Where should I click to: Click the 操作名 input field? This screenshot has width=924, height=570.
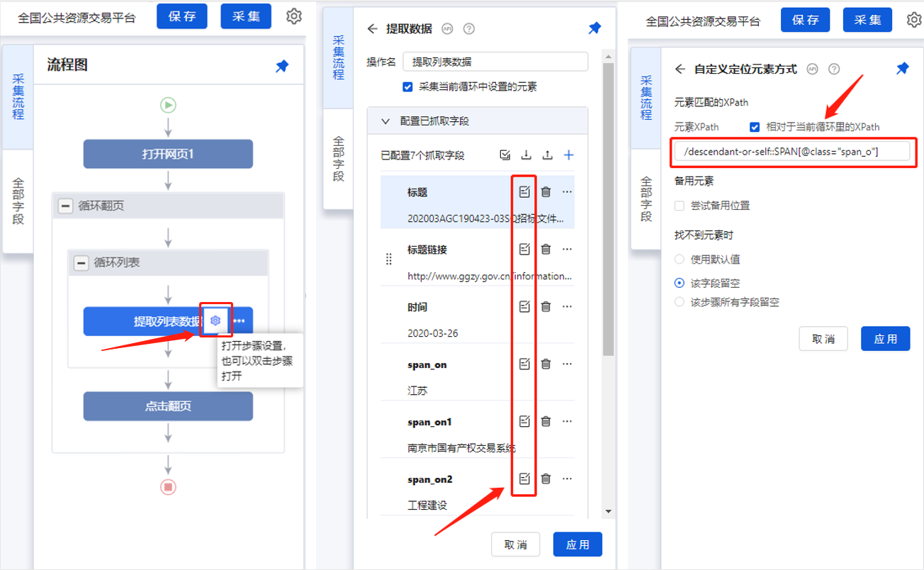(x=495, y=62)
